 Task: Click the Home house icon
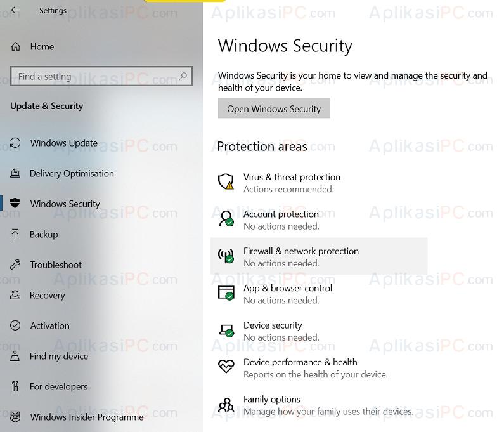pos(15,47)
